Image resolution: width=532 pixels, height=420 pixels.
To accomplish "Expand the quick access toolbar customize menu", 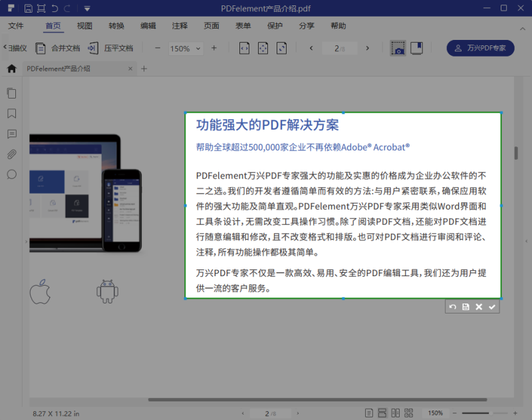I will 86,8.
